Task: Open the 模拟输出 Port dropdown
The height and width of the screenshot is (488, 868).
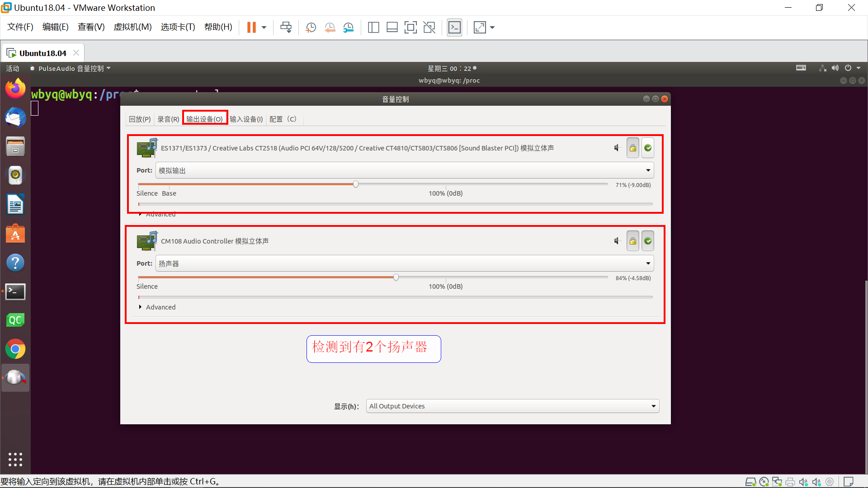Action: click(x=648, y=170)
